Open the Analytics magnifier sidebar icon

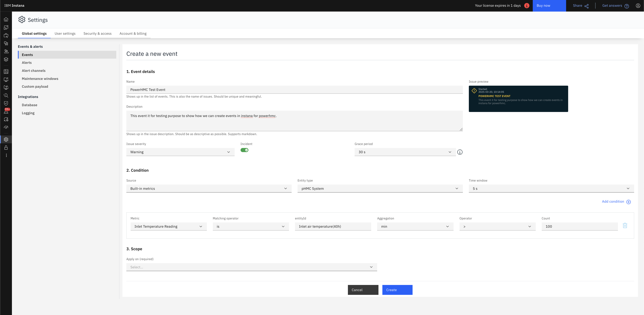click(6, 95)
